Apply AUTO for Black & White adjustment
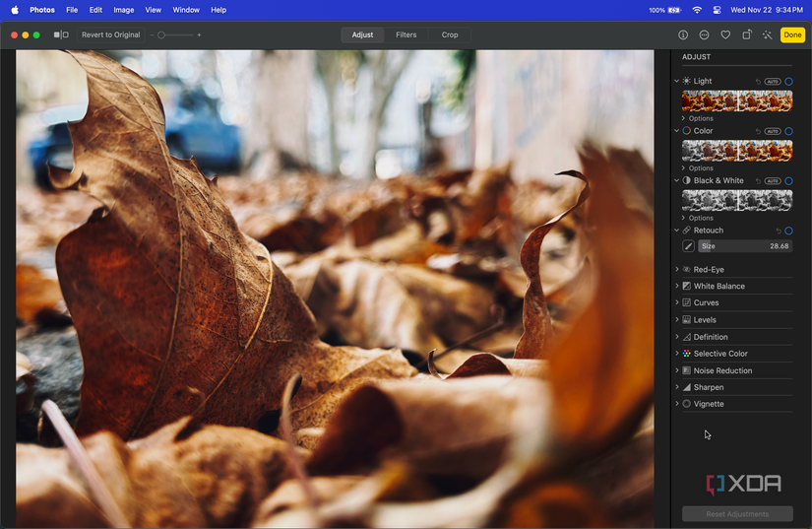This screenshot has width=812, height=529. pyautogui.click(x=772, y=181)
